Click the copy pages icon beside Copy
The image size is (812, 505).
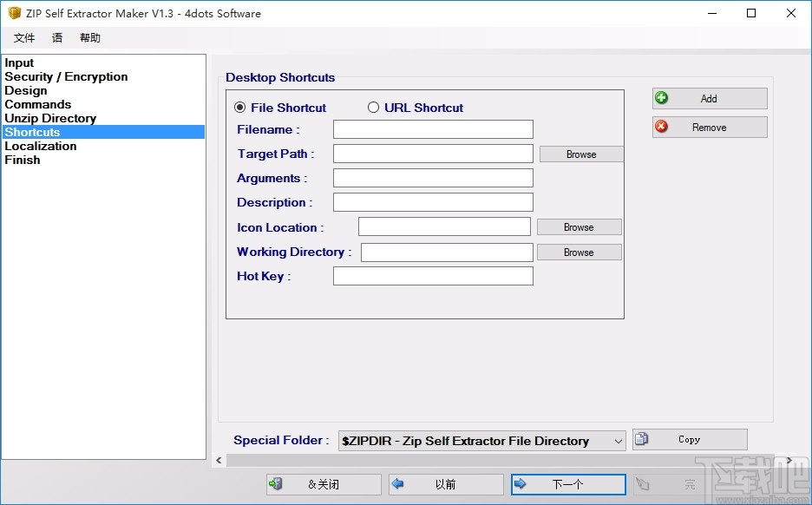641,439
